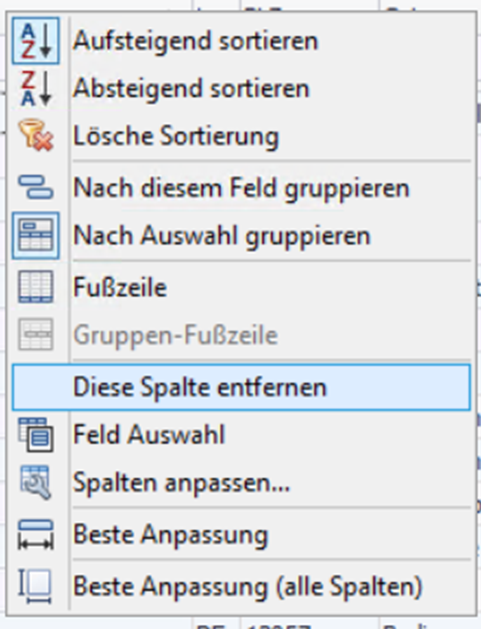Click the funnel clear-sorting icon
The image size is (481, 629).
(x=36, y=135)
